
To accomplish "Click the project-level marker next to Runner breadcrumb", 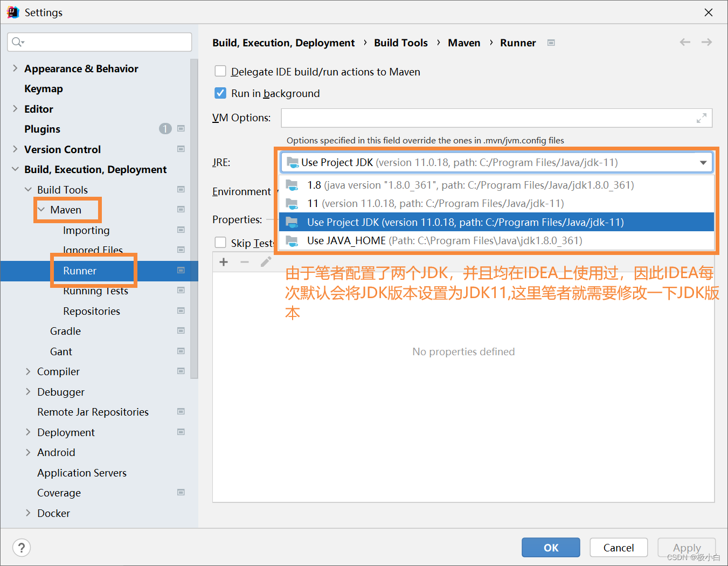I will [551, 43].
